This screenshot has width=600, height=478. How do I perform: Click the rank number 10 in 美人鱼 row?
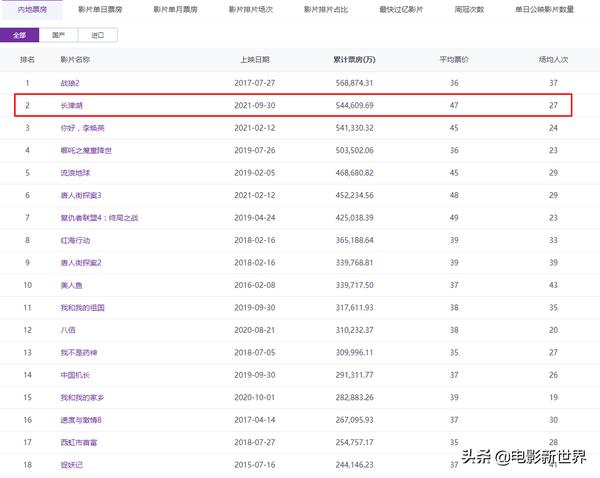tap(28, 285)
